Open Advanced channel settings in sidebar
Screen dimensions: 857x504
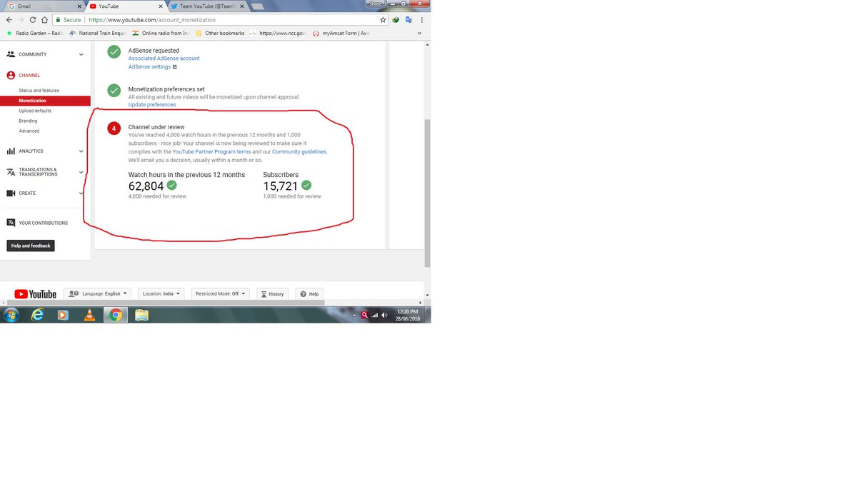29,131
